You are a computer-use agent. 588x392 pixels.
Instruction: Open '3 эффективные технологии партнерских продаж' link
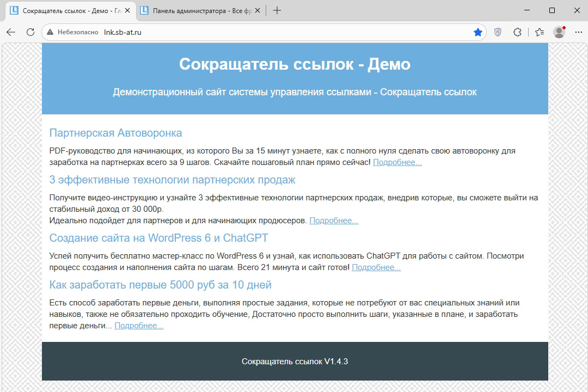pos(172,180)
